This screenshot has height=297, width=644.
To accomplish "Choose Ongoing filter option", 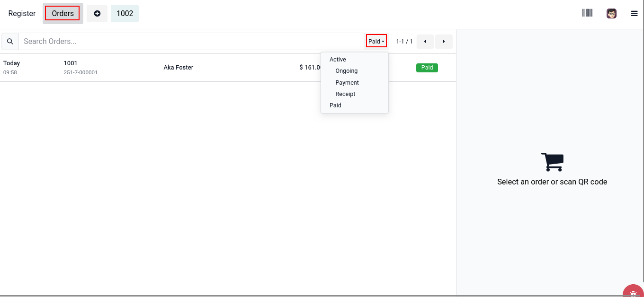I will pos(346,71).
